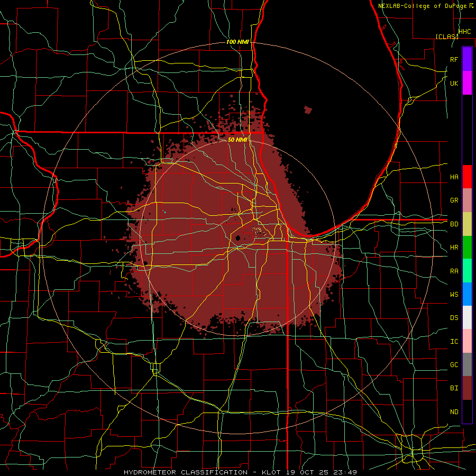Screen dimensions: 476x476
Task: Click the speckled yellow ground clutter patch
Action: 258,231
